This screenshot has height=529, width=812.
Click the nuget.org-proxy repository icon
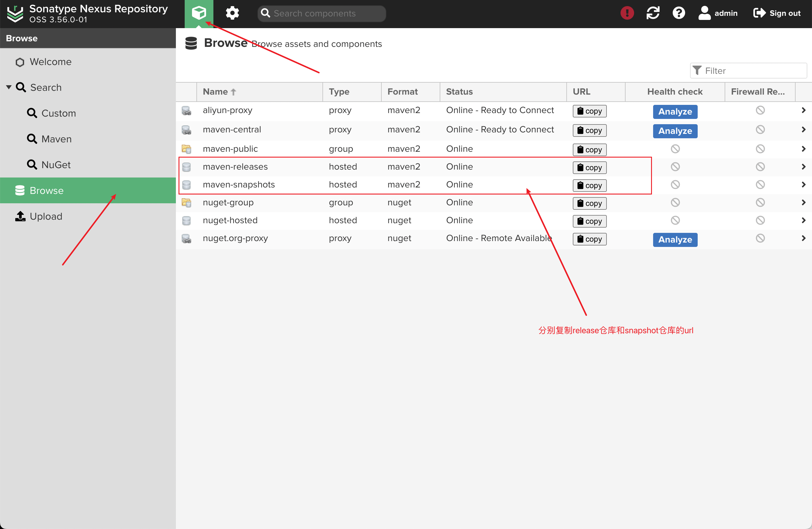coord(186,239)
